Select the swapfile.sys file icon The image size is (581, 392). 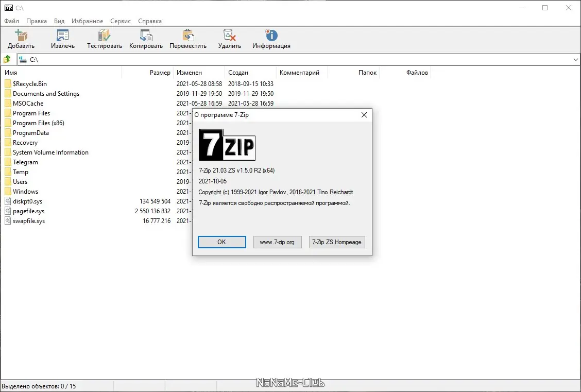(8, 221)
